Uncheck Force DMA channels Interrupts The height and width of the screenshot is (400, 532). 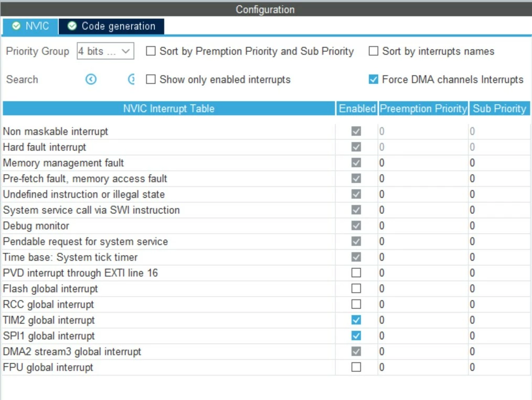[373, 79]
